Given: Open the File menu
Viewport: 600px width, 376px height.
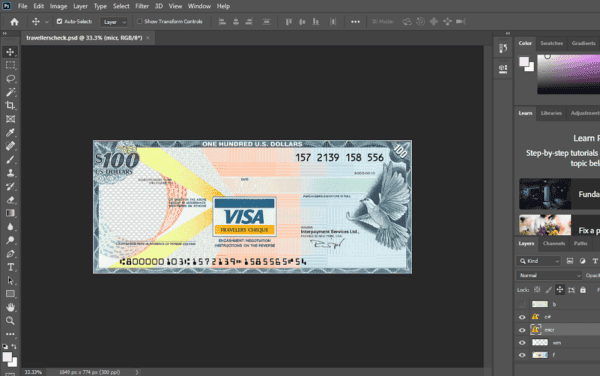Looking at the screenshot, I should pyautogui.click(x=23, y=6).
